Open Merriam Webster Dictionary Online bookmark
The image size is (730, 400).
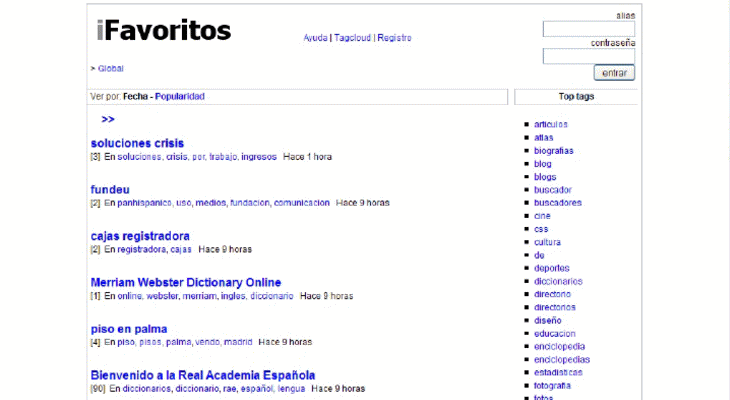(x=186, y=283)
